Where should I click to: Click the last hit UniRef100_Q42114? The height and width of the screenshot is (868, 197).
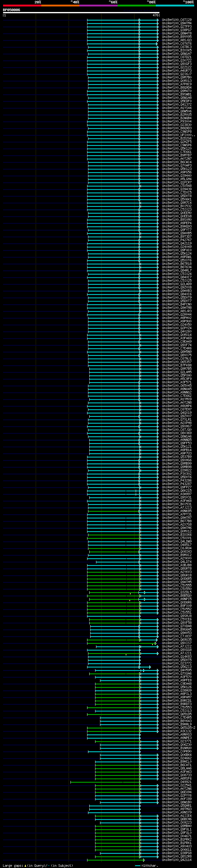point(177,860)
